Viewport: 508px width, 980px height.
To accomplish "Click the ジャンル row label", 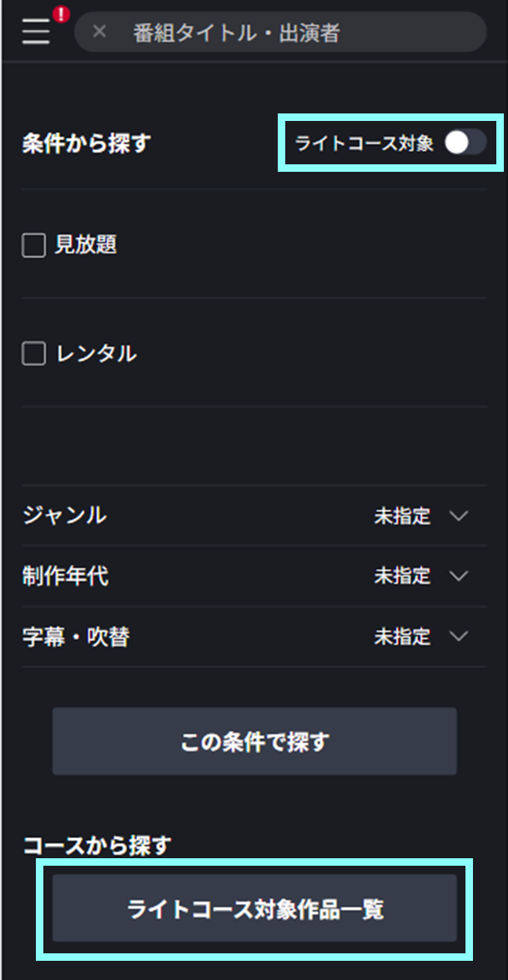I will pos(65,515).
